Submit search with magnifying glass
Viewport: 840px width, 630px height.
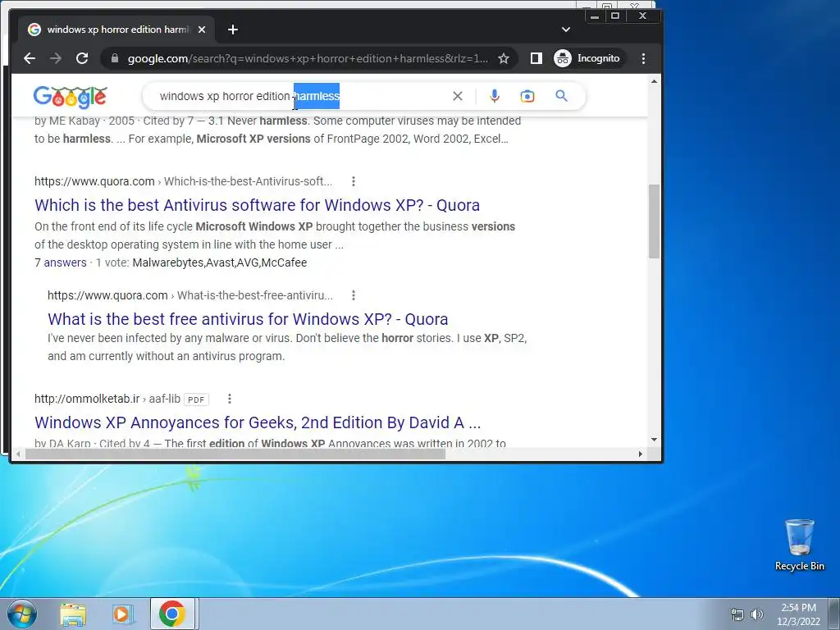(x=561, y=96)
